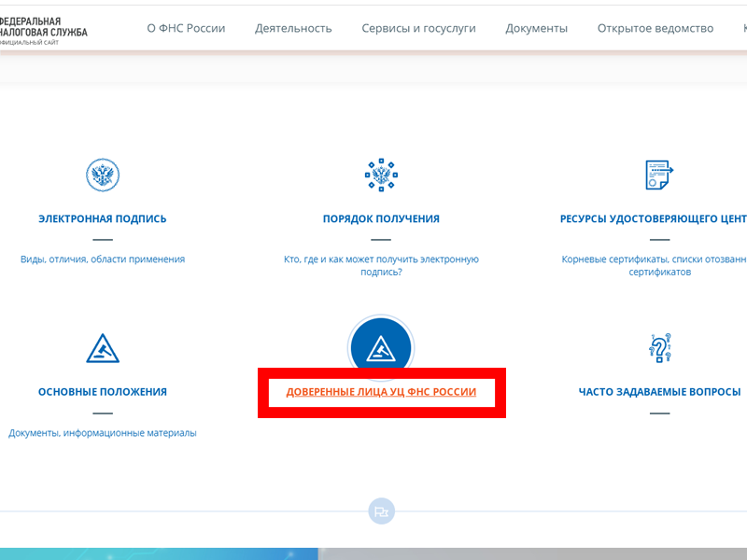
Task: Click the question marks icon for FAQ
Action: click(660, 348)
